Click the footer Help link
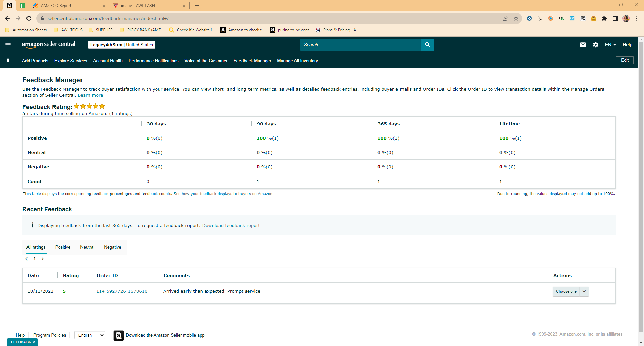The height and width of the screenshot is (346, 644). tap(20, 335)
